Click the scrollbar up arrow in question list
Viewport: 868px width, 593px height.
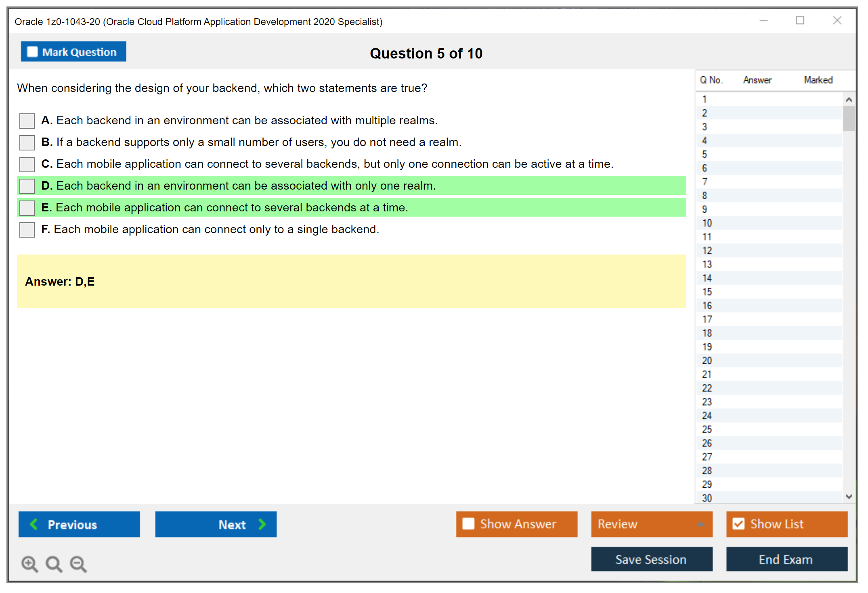(x=849, y=98)
